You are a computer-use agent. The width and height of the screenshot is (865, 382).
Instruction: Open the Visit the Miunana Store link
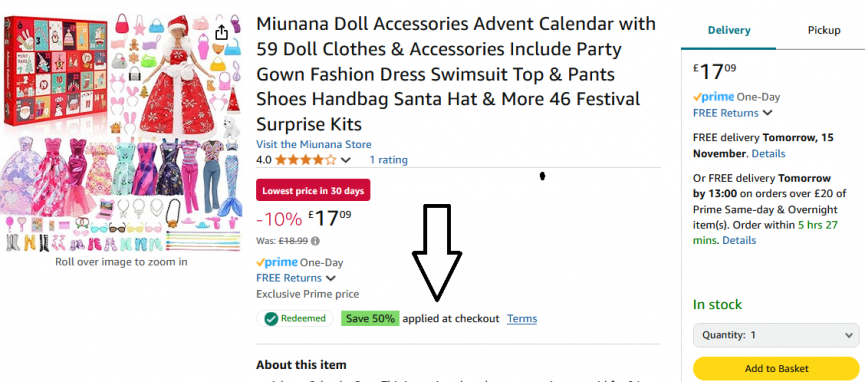point(313,145)
